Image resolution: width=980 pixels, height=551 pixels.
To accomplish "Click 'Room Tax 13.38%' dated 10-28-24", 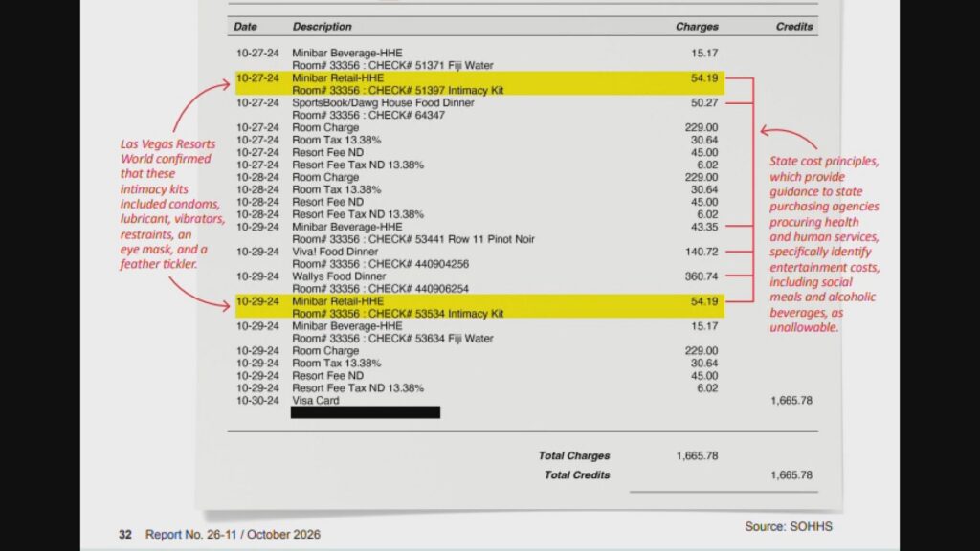I will click(x=336, y=190).
